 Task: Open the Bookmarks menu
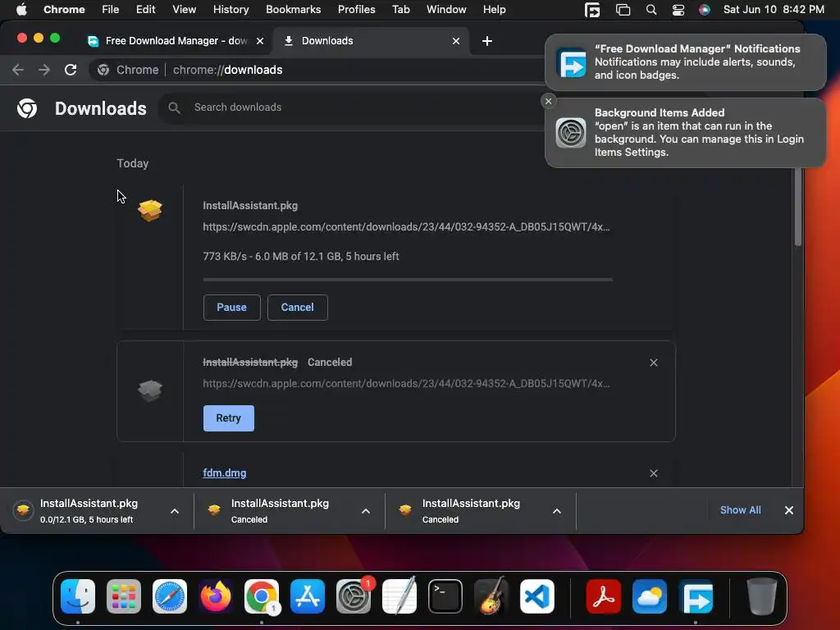coord(293,10)
